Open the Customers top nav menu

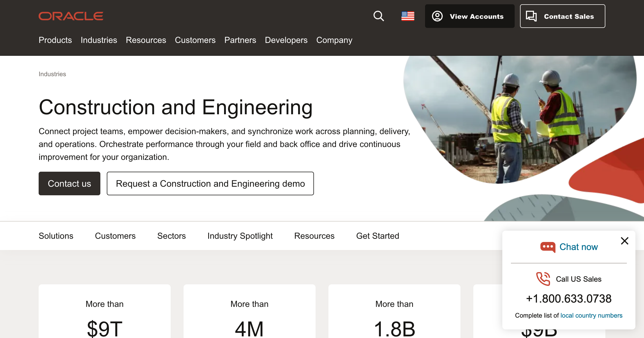pos(195,40)
